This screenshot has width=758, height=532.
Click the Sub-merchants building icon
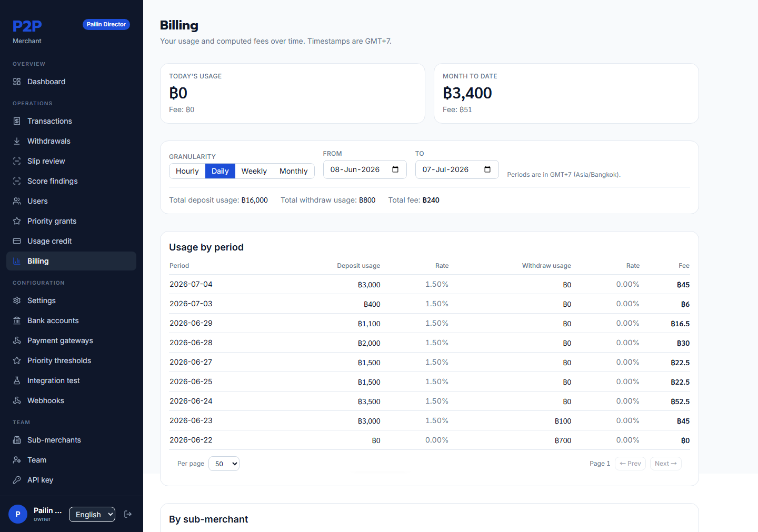(17, 440)
